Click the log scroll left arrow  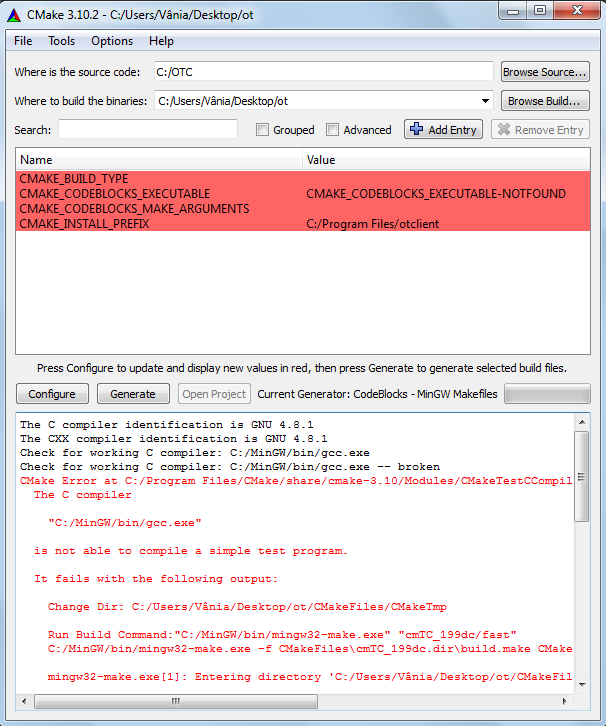(24, 701)
